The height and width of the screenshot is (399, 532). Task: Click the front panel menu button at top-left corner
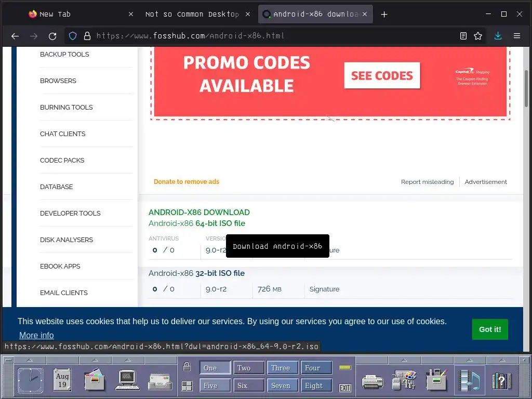8,360
